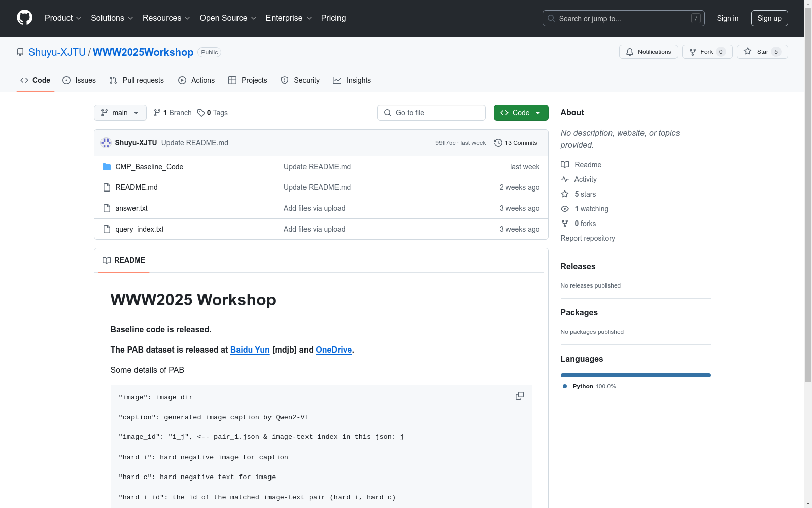Copy the PAB details code block
Viewport: 812px width, 508px height.
(x=520, y=396)
